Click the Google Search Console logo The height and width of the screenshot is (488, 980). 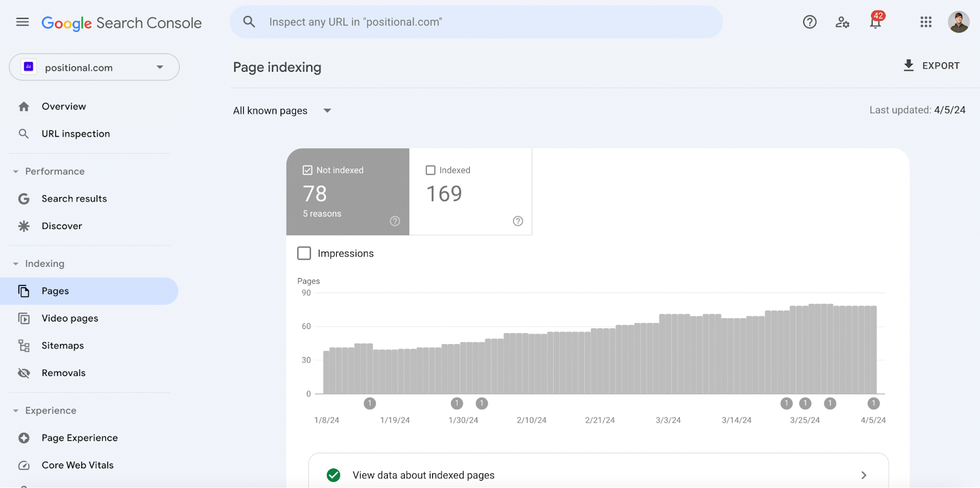(x=121, y=23)
